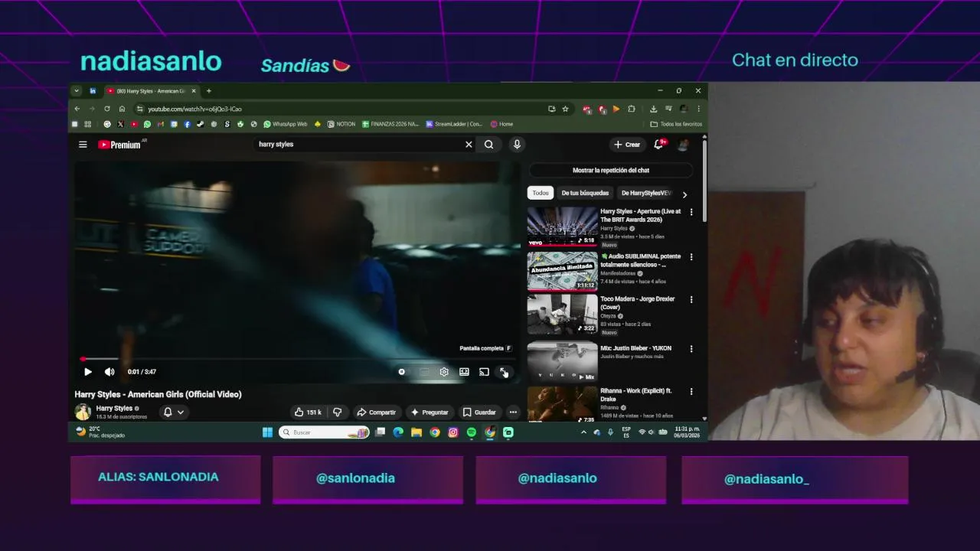Open the Harry Styles channel avatar
This screenshot has height=551, width=980.
click(x=83, y=412)
